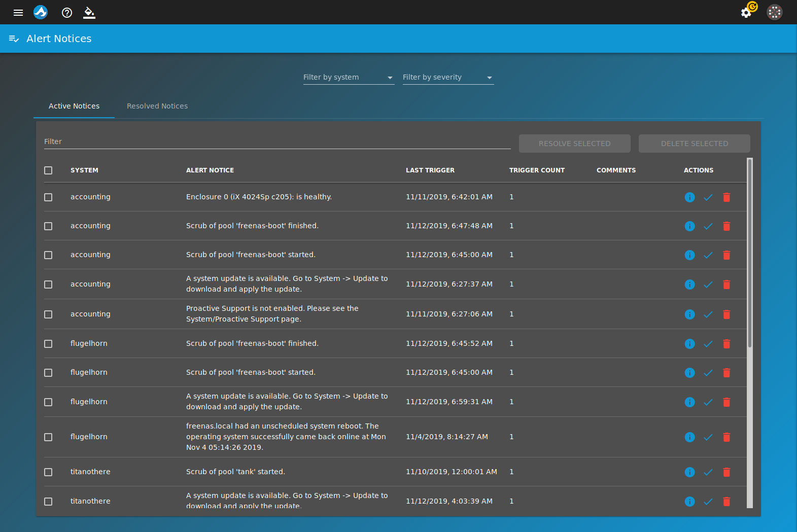Check accounting scrub finished row checkbox
The image size is (797, 532).
(x=48, y=226)
